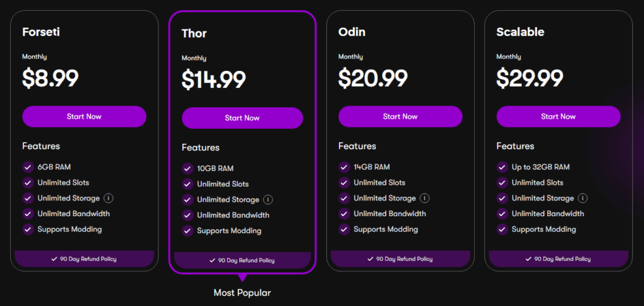644x306 pixels.
Task: Click the info icon beside Thor Unlimited Storage
Action: 268,200
